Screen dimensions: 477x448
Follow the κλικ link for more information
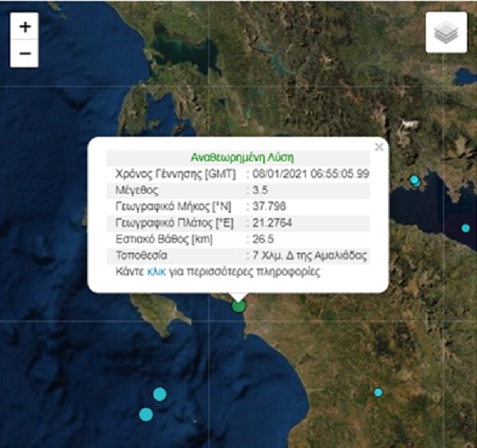[157, 271]
